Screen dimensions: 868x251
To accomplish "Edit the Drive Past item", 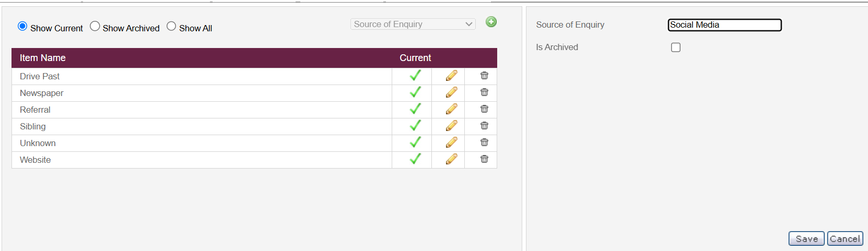I will (x=452, y=76).
